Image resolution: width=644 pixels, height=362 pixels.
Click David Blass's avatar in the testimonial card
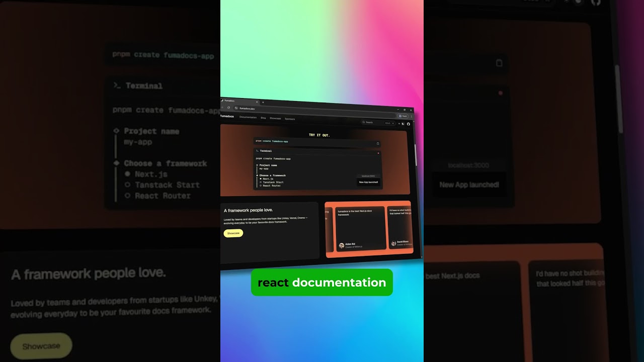click(393, 243)
